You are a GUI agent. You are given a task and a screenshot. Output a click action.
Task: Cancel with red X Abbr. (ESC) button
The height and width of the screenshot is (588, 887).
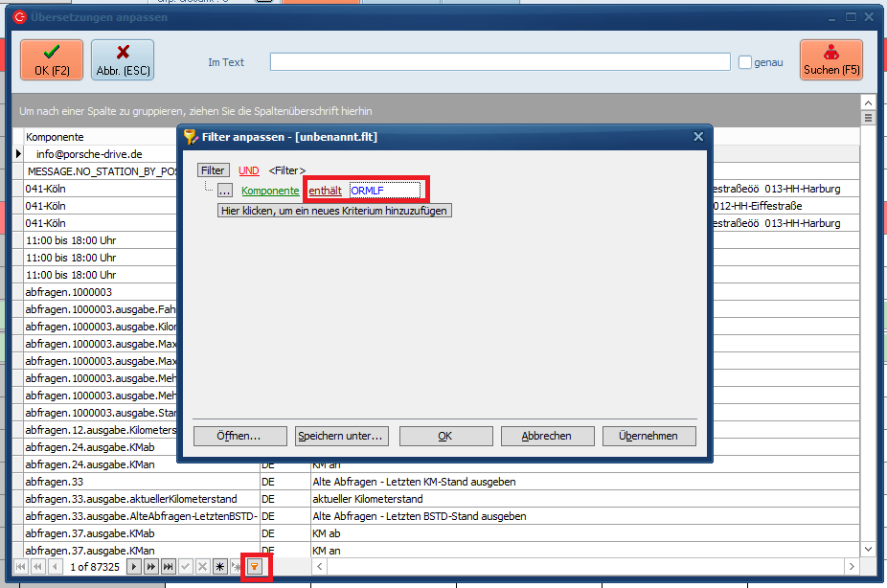point(123,60)
